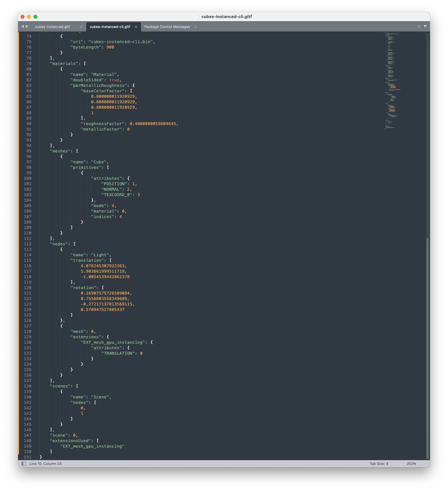Place cursor in EXT_mesh_gpu_instancing on line 149
This screenshot has width=448, height=491.
(x=92, y=446)
